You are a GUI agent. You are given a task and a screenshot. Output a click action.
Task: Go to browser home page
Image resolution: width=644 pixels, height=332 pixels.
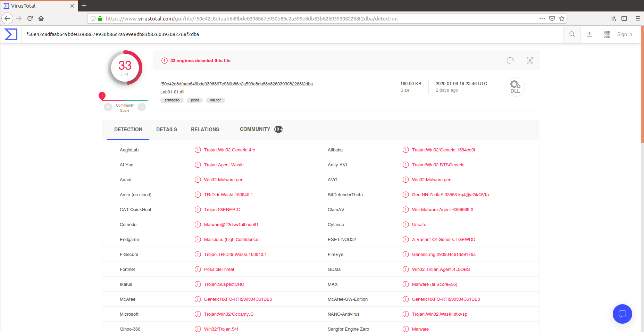tap(41, 18)
